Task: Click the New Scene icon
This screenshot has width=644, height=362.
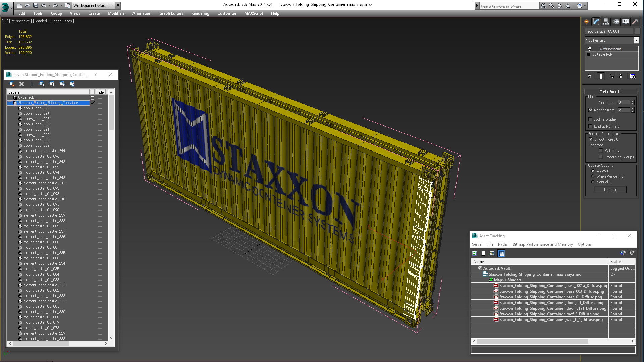Action: coord(19,5)
